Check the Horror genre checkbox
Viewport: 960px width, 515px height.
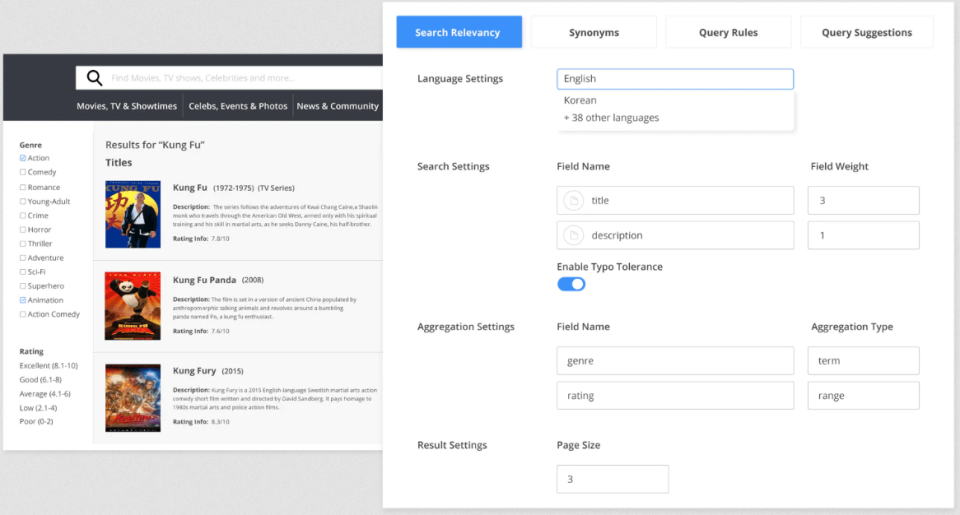click(x=23, y=230)
